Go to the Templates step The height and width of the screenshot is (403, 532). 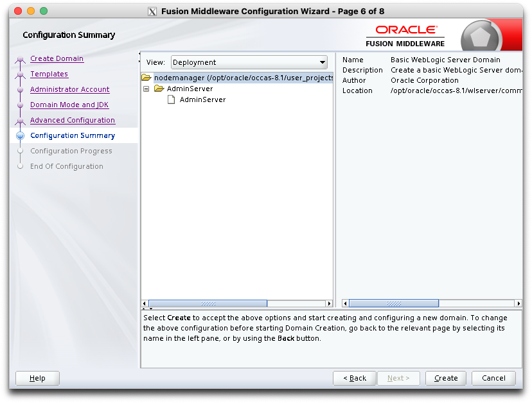tap(49, 74)
